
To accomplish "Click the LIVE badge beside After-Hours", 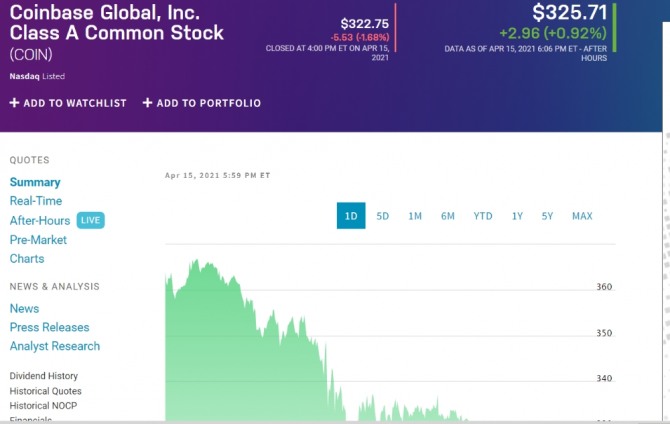I will (x=90, y=220).
